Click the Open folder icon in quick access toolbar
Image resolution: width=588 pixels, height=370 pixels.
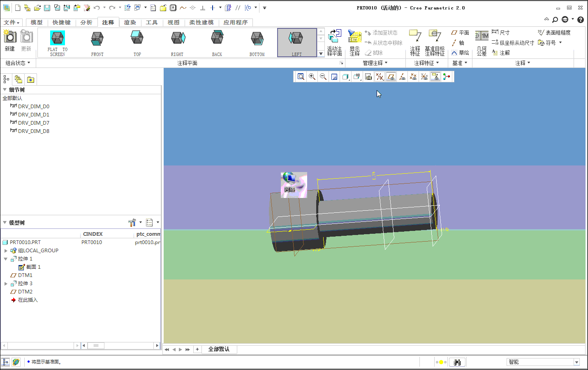tap(37, 8)
